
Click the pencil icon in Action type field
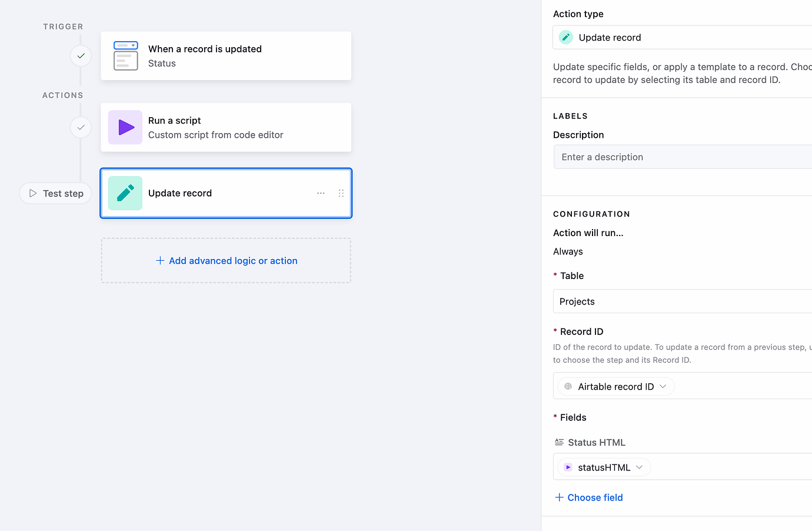[x=566, y=37]
